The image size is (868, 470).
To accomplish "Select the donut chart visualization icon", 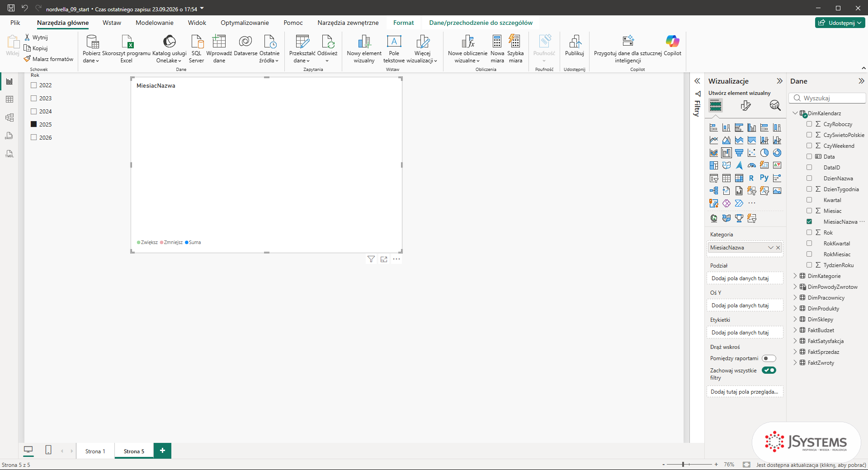I will (x=777, y=153).
